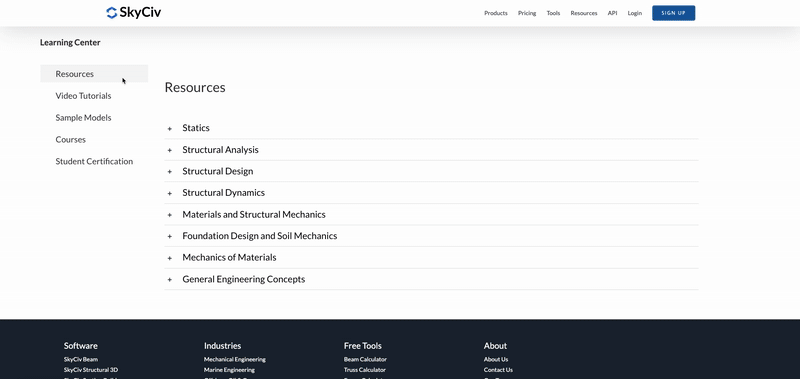Viewport: 800px width, 379px height.
Task: Click the SIGN UP button
Action: coord(673,13)
